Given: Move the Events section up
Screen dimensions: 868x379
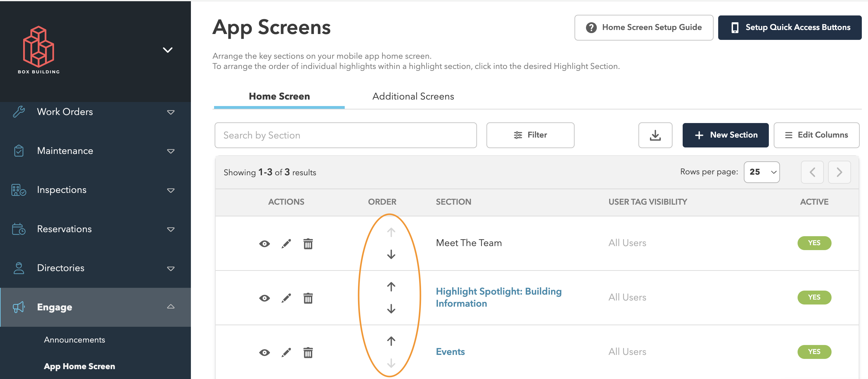Looking at the screenshot, I should coord(391,341).
